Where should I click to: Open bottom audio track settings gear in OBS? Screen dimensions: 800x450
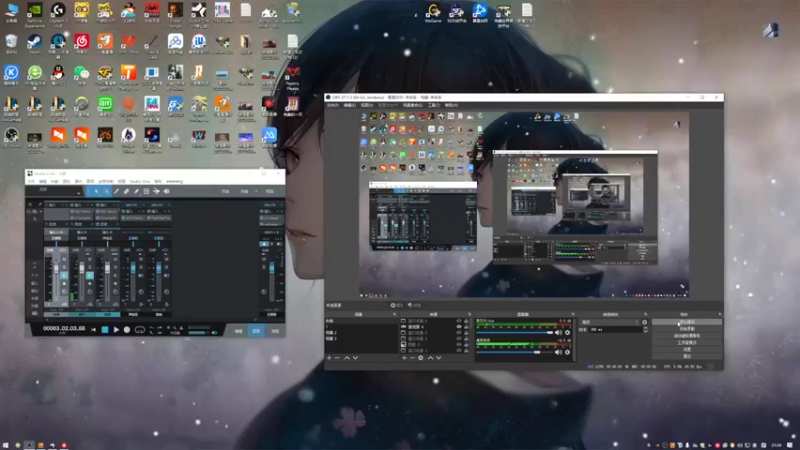click(567, 352)
